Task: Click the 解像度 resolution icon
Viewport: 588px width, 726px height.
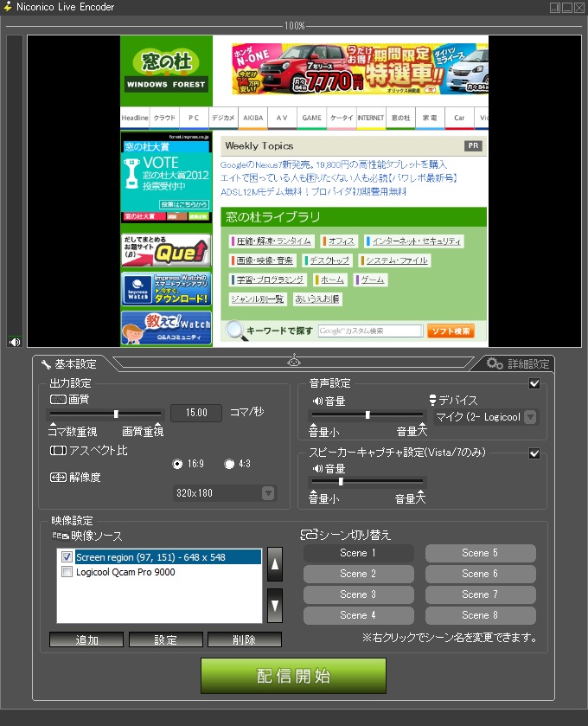Action: coord(58,477)
